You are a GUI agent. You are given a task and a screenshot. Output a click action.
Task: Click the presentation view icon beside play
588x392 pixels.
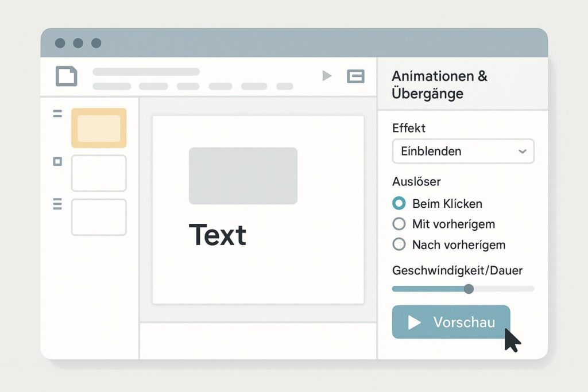(355, 76)
